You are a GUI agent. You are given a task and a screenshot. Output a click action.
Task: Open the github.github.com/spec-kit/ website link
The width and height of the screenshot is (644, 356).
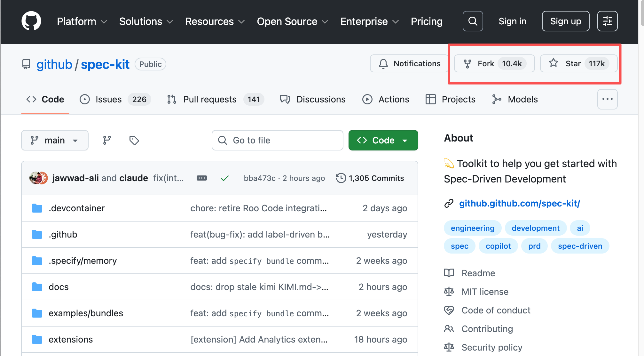(520, 203)
